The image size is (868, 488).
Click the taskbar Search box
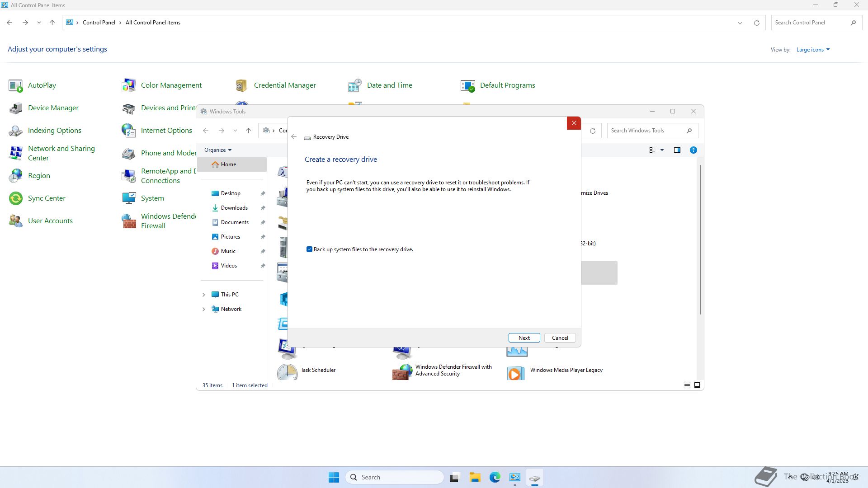point(394,477)
